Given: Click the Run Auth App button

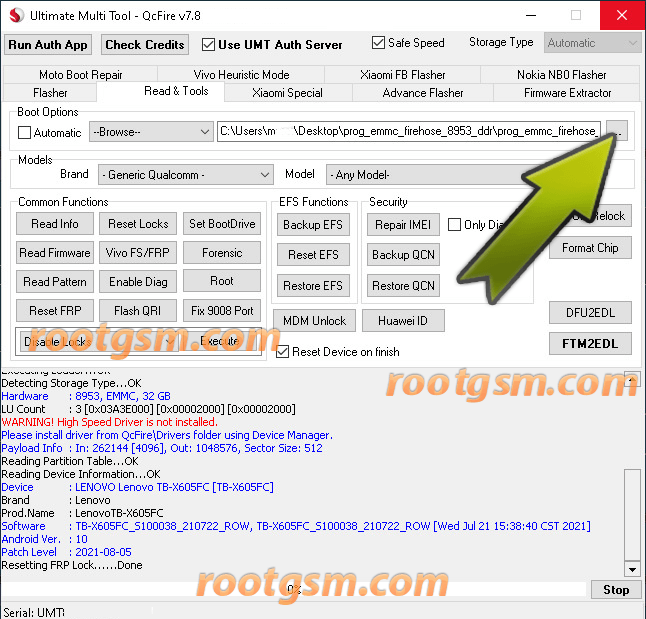Looking at the screenshot, I should click(x=48, y=45).
